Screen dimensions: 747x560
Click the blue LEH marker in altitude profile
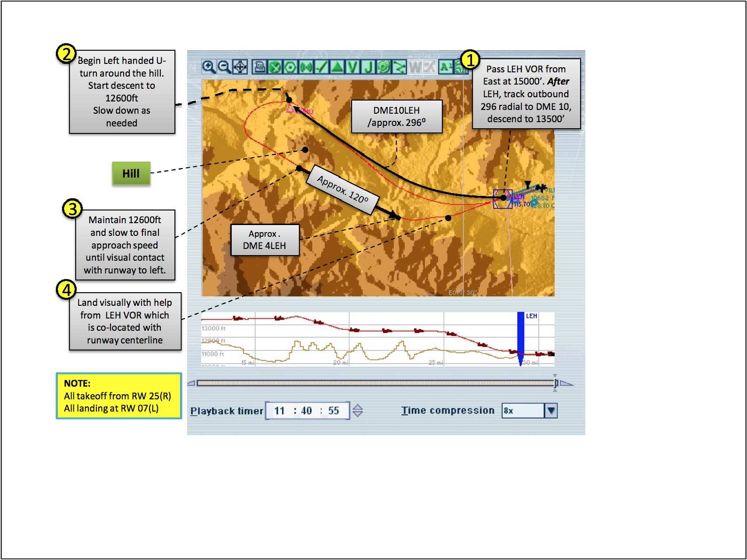[x=520, y=338]
